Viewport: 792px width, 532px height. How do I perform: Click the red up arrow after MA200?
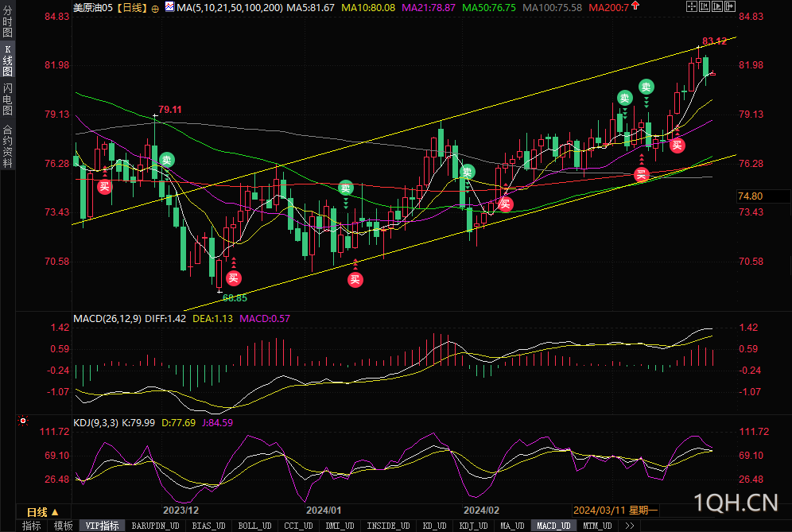[x=635, y=6]
